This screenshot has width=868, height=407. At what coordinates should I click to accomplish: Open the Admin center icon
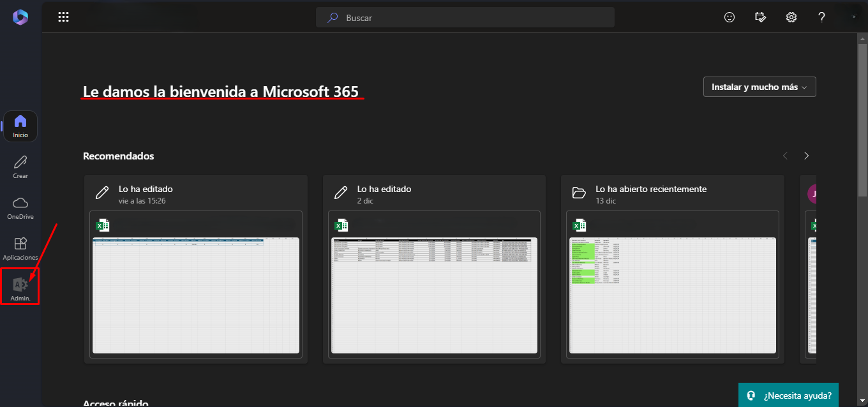tap(20, 289)
